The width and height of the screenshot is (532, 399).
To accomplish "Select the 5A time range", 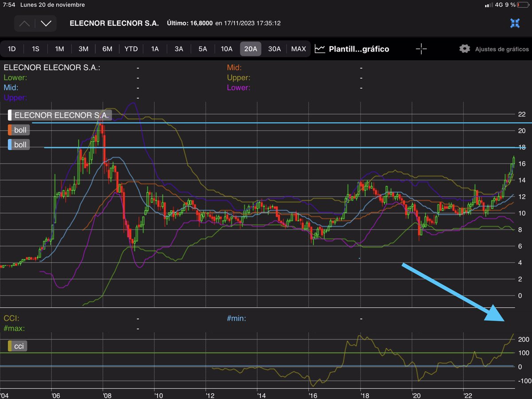I will pyautogui.click(x=203, y=49).
